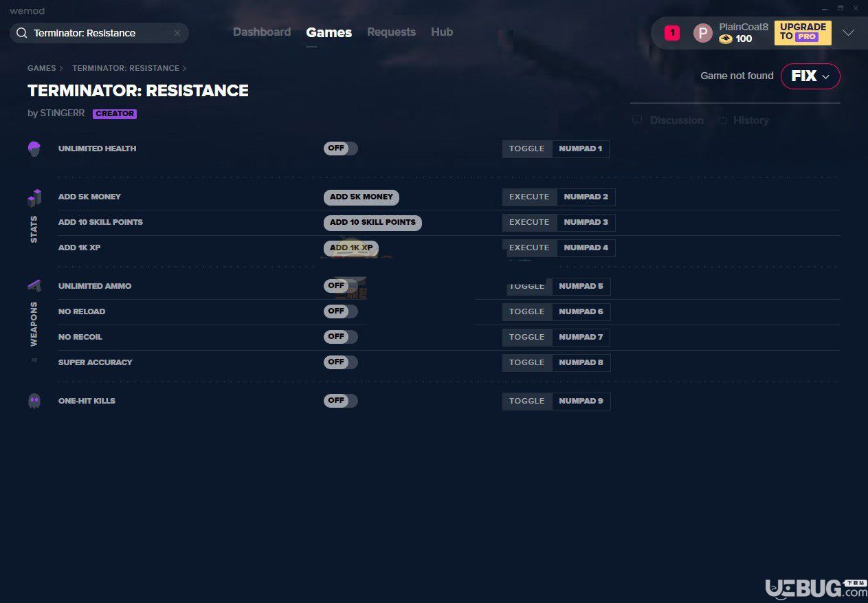
Task: Click TOGGLE for No Recoil hotkey
Action: click(527, 338)
